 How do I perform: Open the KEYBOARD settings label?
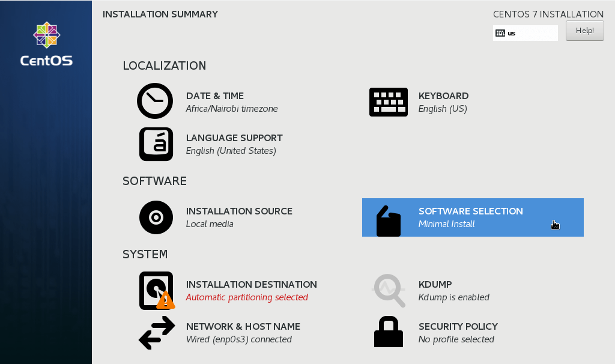point(444,96)
